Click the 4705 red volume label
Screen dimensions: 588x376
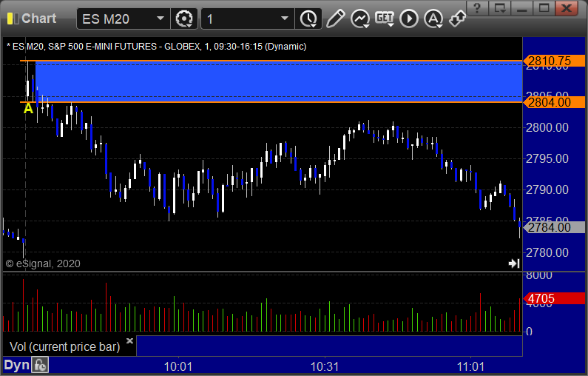(554, 298)
